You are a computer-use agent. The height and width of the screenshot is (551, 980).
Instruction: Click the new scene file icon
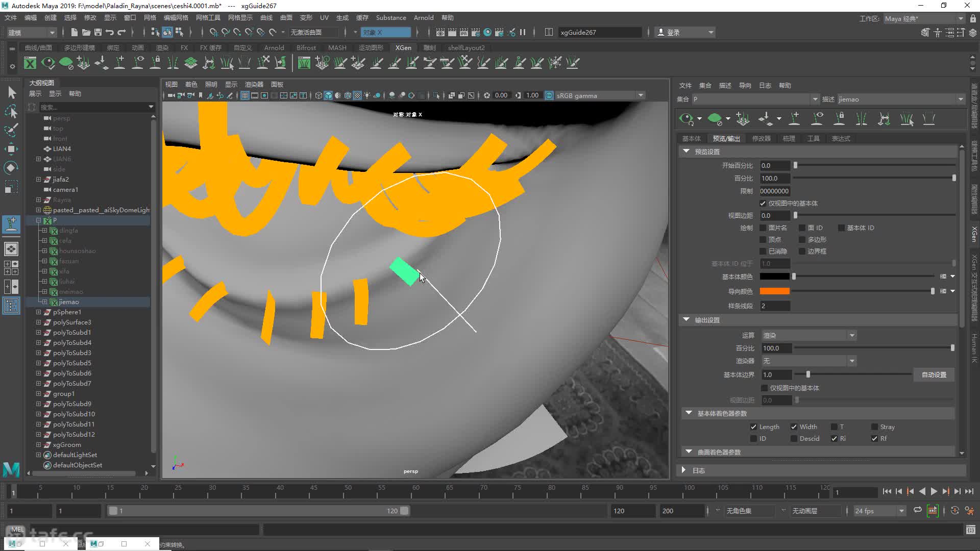74,32
